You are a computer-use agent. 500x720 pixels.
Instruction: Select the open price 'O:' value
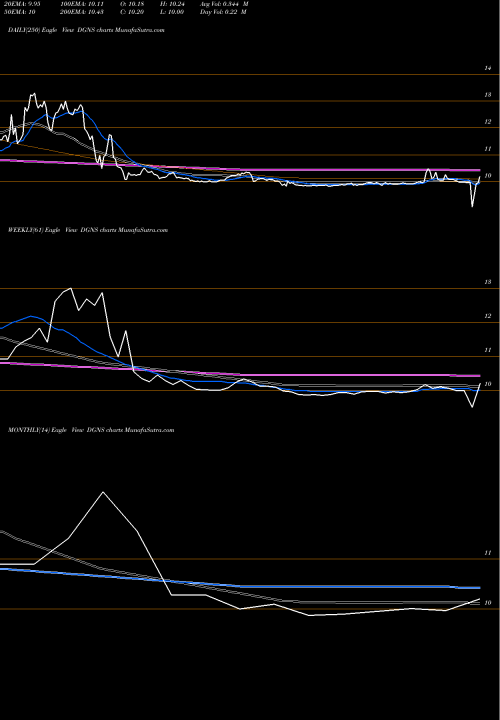[132, 4]
